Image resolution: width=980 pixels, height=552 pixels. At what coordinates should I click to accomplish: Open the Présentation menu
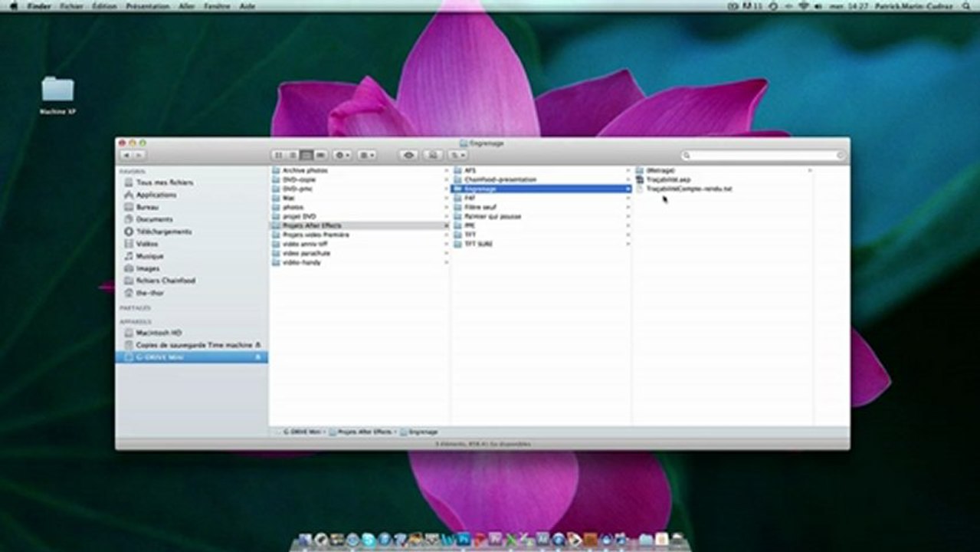pos(148,5)
